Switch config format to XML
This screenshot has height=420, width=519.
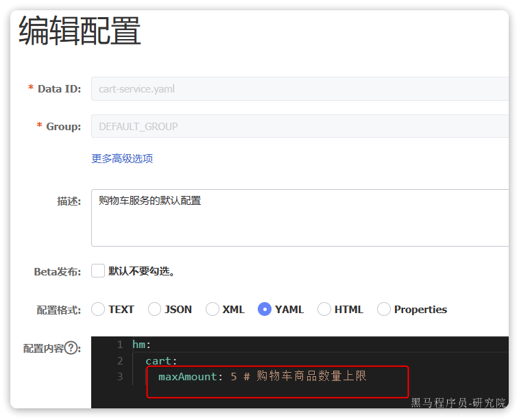coord(213,309)
